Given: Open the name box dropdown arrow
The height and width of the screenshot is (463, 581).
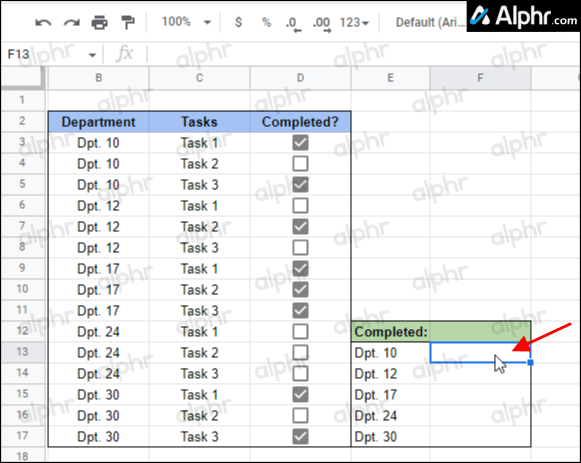Looking at the screenshot, I should coord(92,55).
